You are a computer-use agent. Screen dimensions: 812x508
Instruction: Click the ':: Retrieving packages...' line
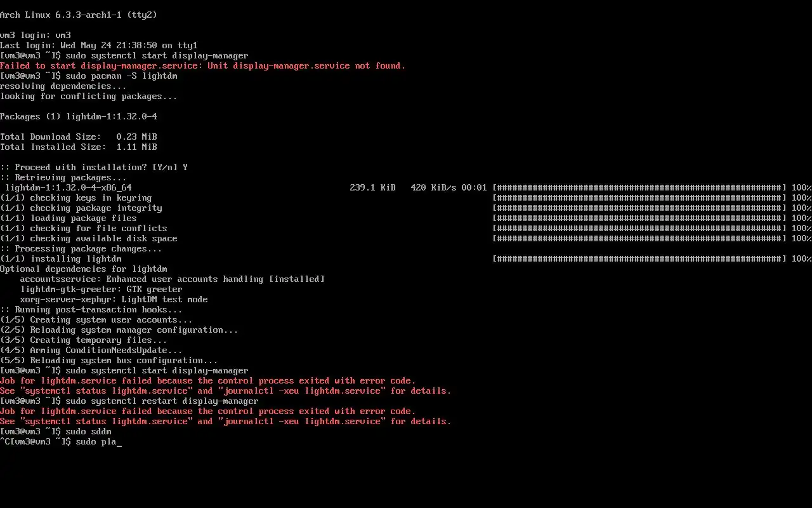(63, 177)
